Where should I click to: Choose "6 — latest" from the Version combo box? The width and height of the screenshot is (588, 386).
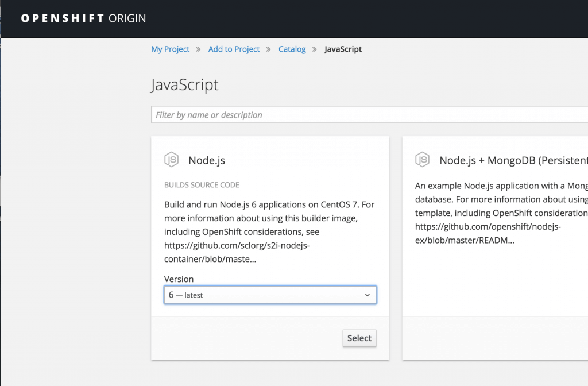pos(270,295)
